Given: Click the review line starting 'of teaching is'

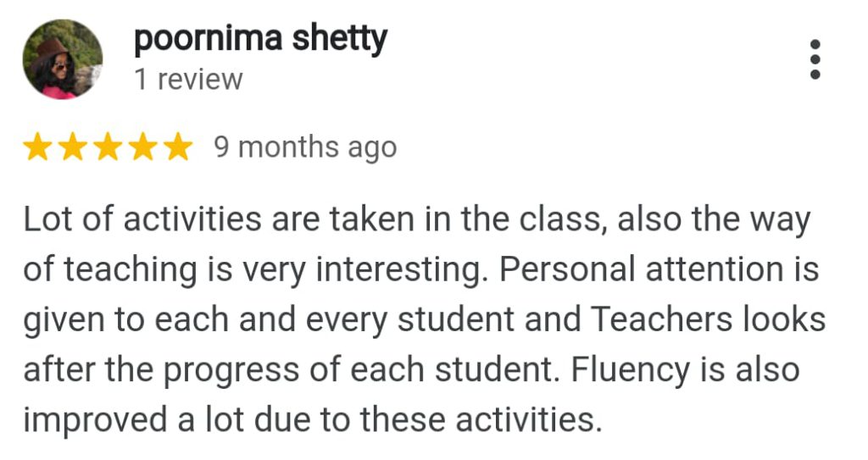Looking at the screenshot, I should (x=421, y=270).
